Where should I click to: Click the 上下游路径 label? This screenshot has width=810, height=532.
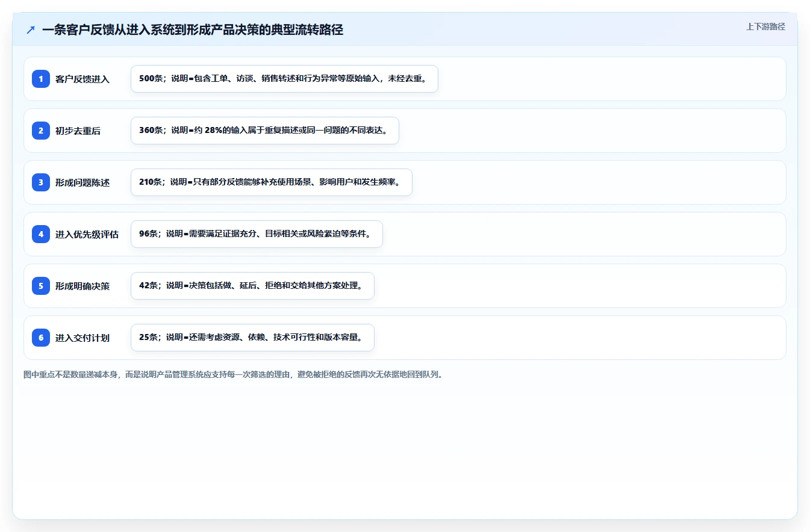click(x=765, y=26)
